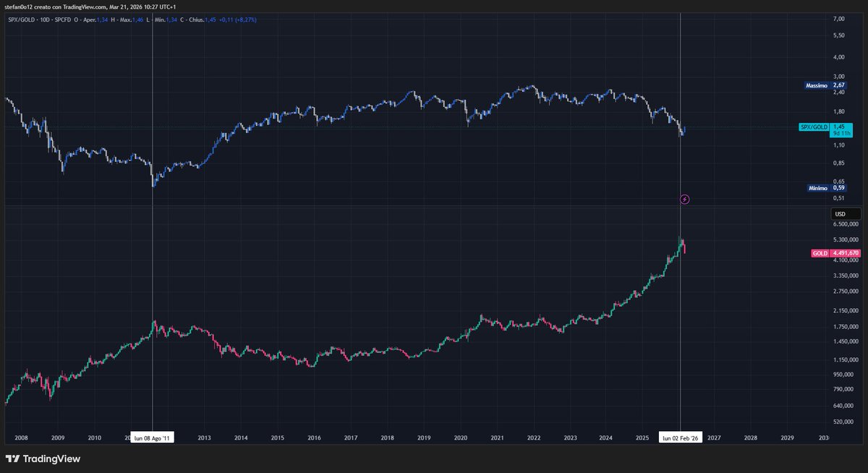The width and height of the screenshot is (868, 473).
Task: Click the 2027 year on time axis
Action: [x=715, y=438]
